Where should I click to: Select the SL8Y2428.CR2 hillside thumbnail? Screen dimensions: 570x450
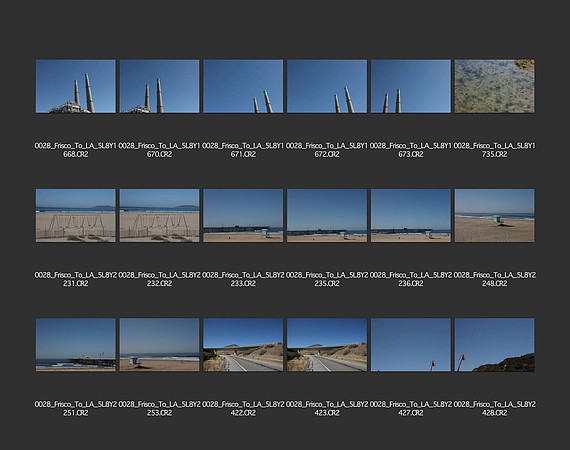click(494, 345)
